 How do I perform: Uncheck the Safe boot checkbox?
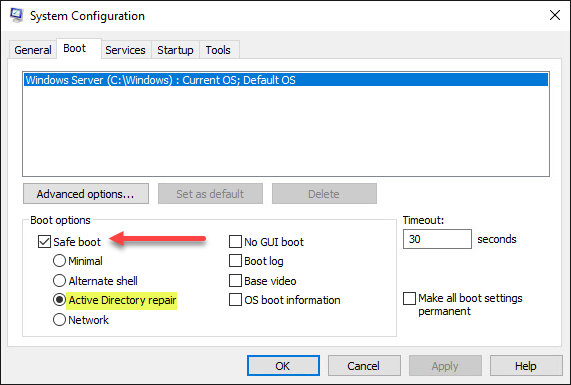pyautogui.click(x=44, y=241)
